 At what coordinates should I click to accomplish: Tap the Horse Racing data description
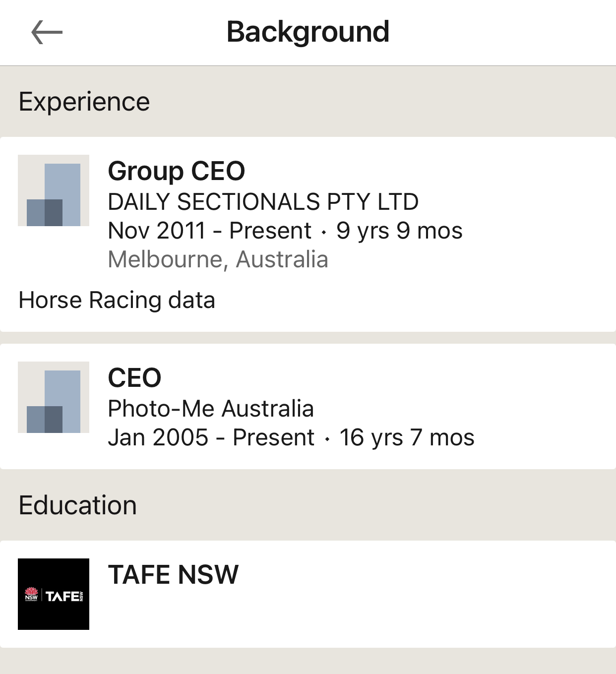coord(117,300)
